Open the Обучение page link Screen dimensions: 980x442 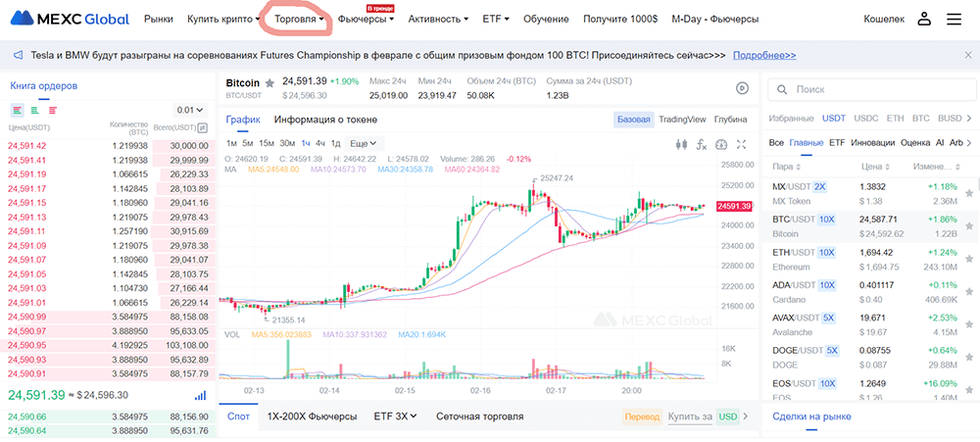(x=546, y=19)
